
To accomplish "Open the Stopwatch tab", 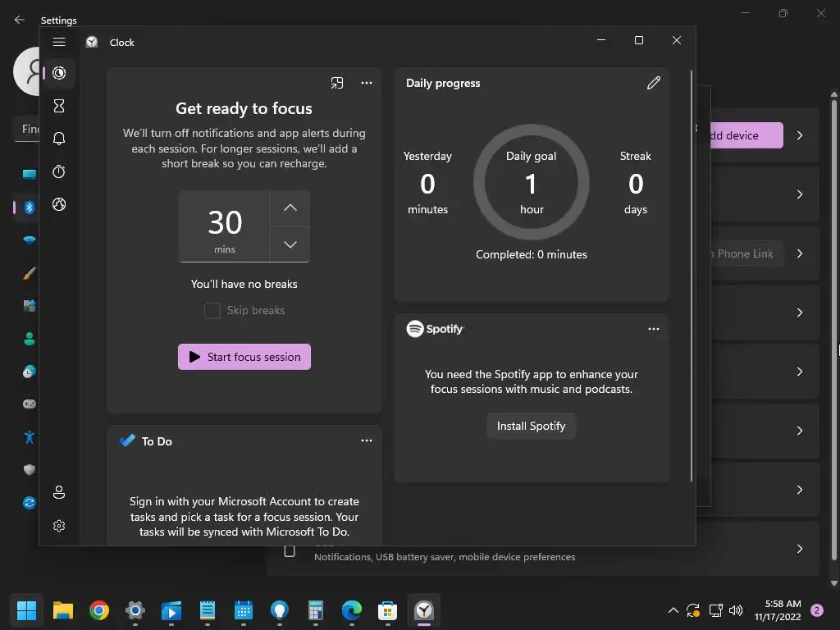I will point(59,171).
